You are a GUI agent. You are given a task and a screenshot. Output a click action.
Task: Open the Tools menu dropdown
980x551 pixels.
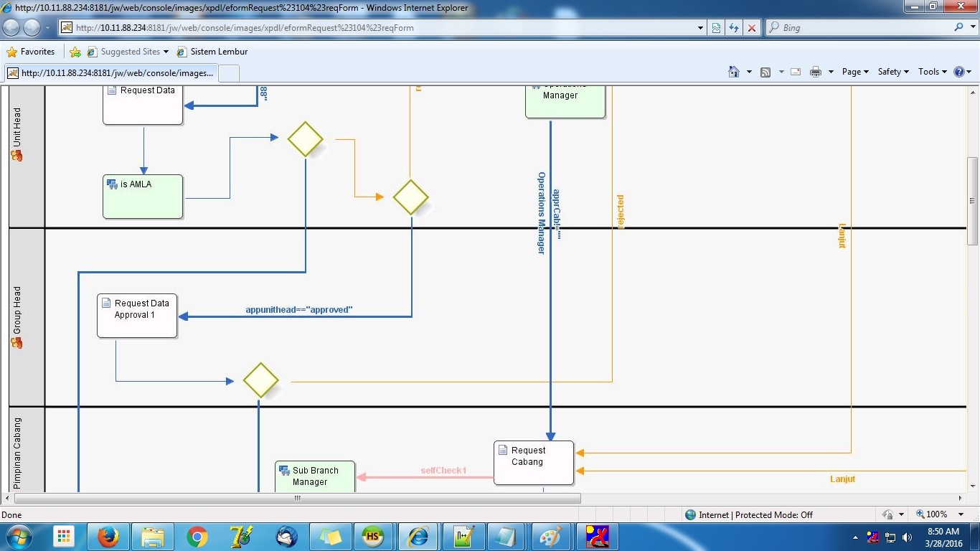click(x=933, y=72)
